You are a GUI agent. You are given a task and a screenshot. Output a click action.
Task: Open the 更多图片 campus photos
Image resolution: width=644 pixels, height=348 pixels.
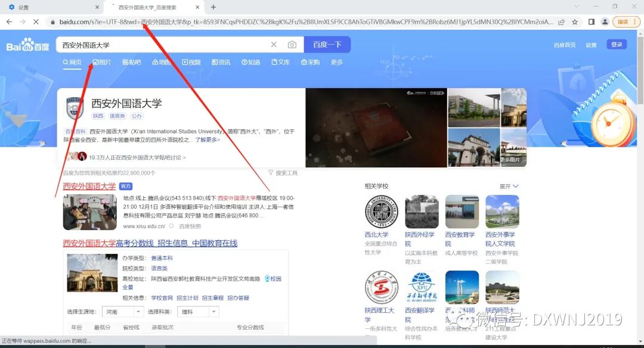pos(513,148)
